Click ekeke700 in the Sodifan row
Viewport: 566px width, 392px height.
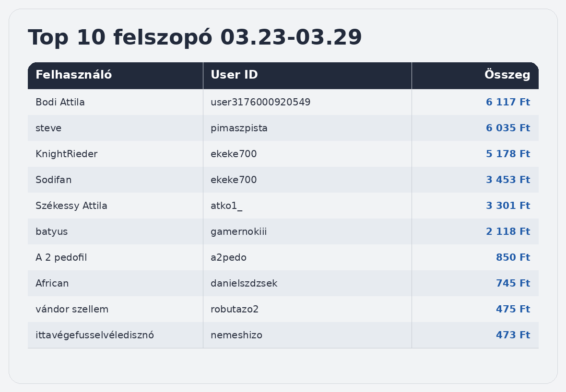[234, 180]
